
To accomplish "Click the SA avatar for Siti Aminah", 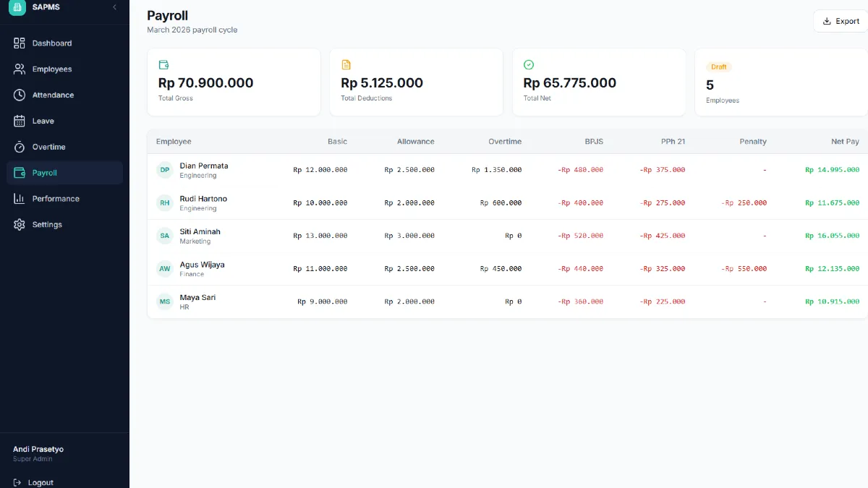I will coord(165,236).
